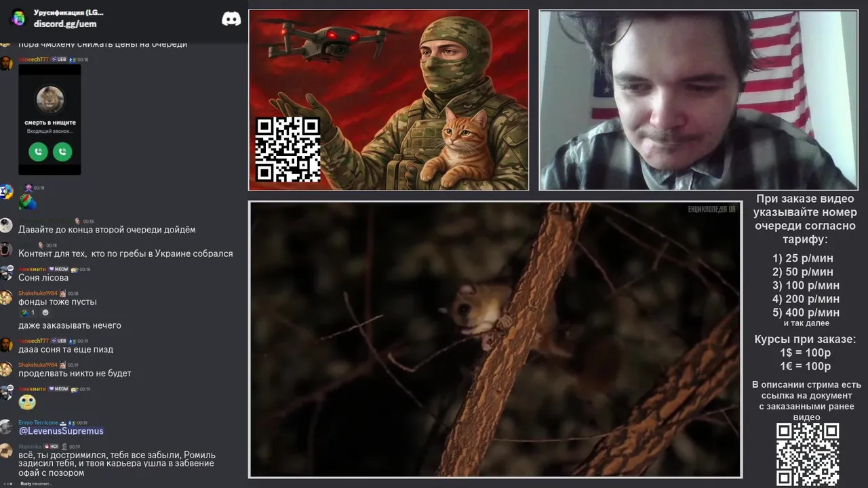The width and height of the screenshot is (868, 488).
Task: Click the 'Енциклопедія UA' video watermark label
Action: pyautogui.click(x=711, y=209)
